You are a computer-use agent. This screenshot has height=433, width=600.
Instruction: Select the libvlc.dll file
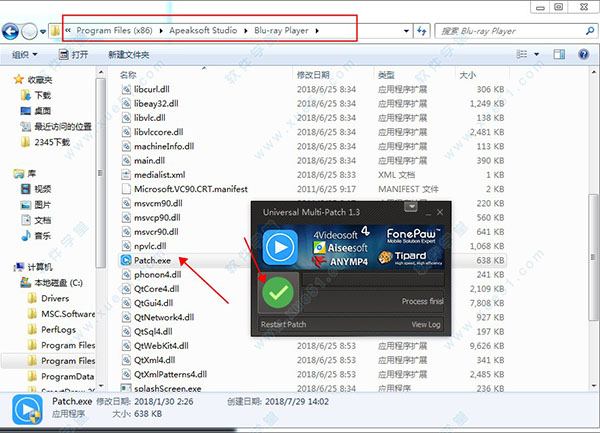[x=150, y=118]
